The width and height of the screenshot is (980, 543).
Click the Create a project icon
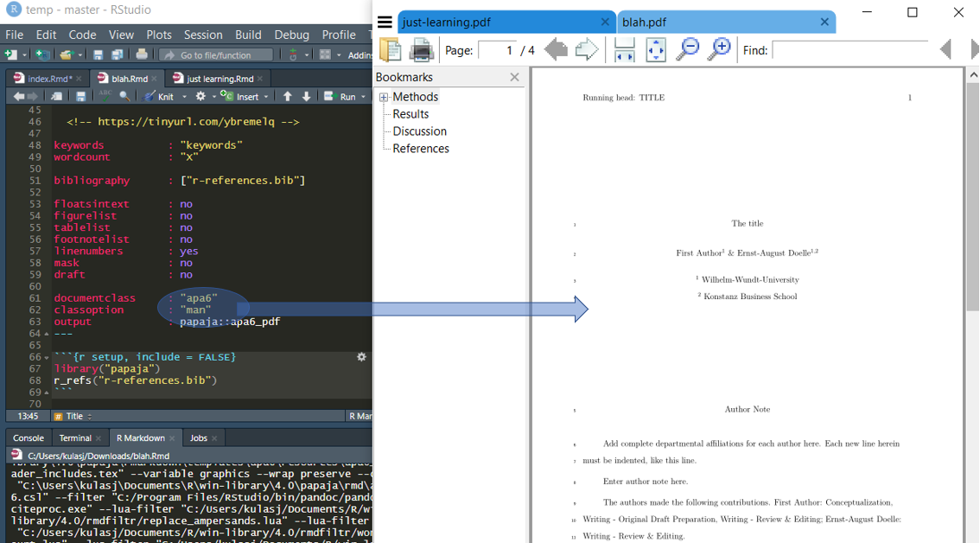click(42, 55)
